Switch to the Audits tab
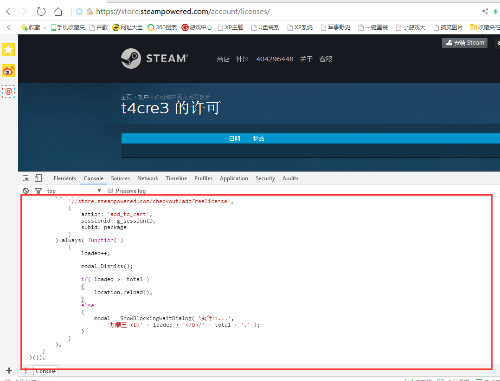The width and height of the screenshot is (500, 381). pyautogui.click(x=290, y=178)
